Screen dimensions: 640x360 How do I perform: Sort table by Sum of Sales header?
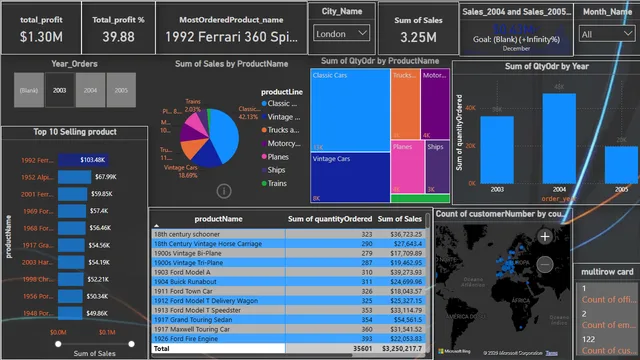point(400,219)
